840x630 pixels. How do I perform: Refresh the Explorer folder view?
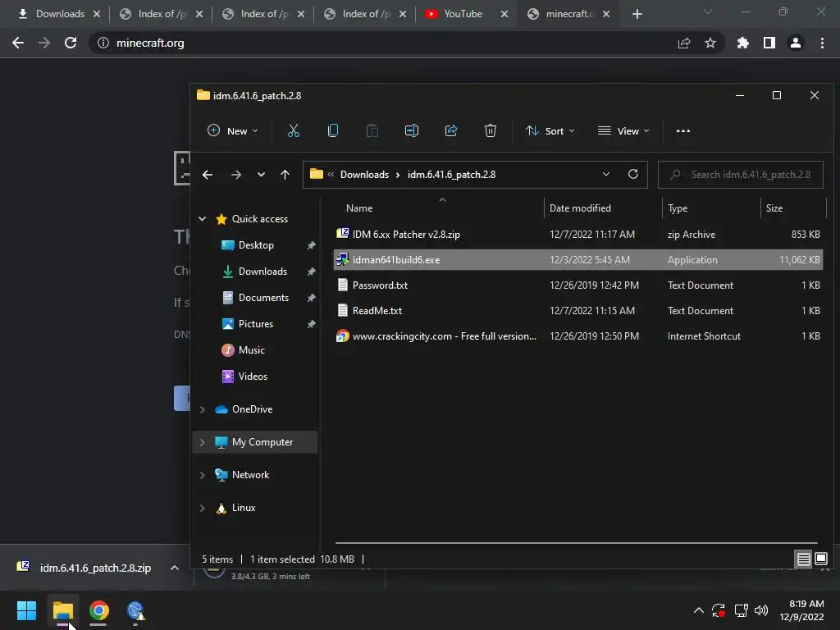point(633,174)
